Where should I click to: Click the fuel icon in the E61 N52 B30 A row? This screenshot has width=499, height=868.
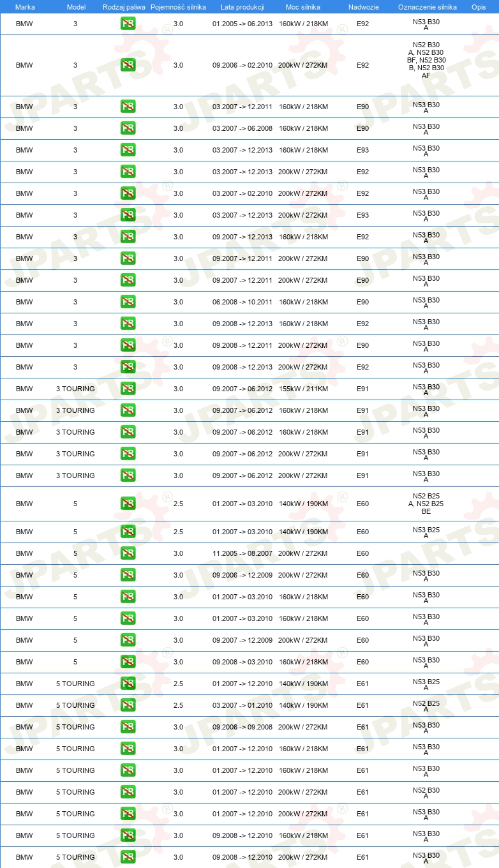(x=128, y=792)
